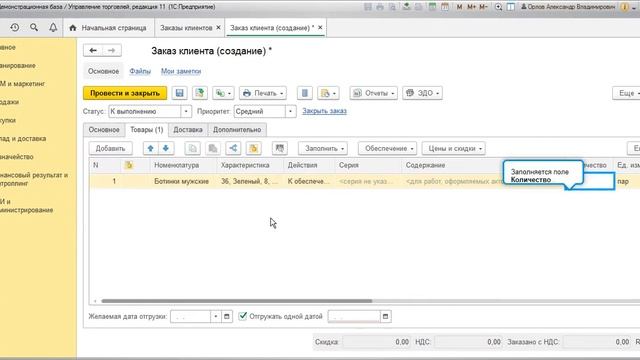Screen dimensions: 640x360
Task: Open the Доставка tab
Action: [x=188, y=129]
